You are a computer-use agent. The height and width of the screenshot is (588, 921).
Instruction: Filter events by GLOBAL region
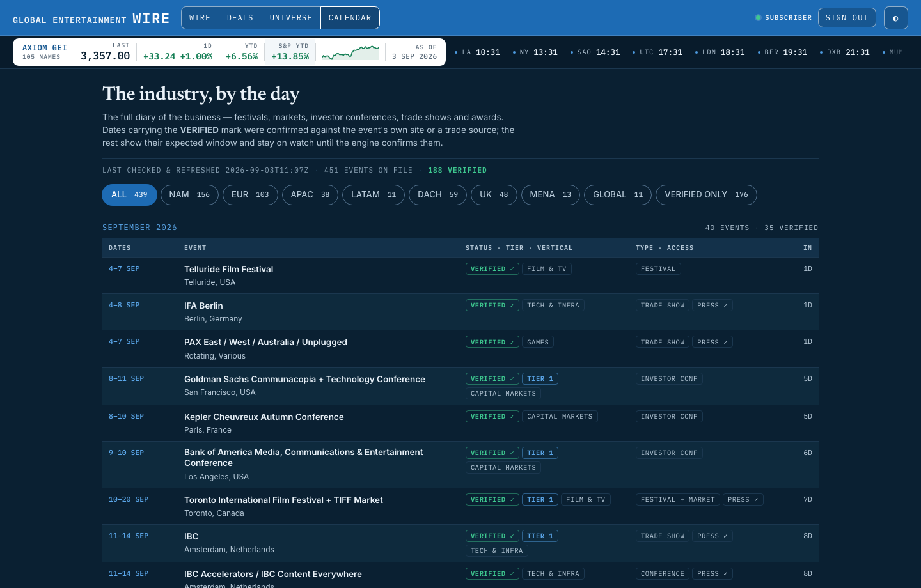(x=618, y=195)
